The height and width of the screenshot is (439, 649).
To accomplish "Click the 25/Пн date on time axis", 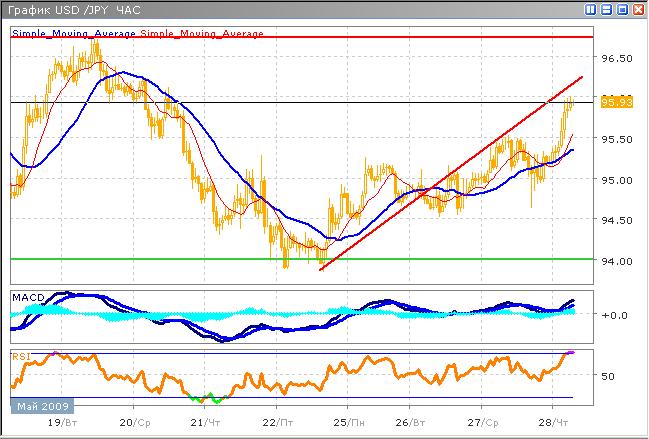I will coord(348,423).
